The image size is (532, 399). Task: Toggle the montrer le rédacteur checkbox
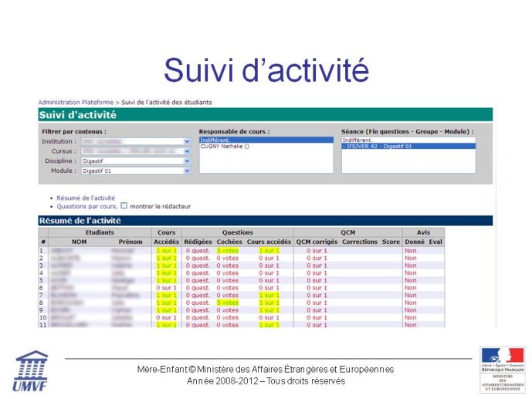[124, 206]
